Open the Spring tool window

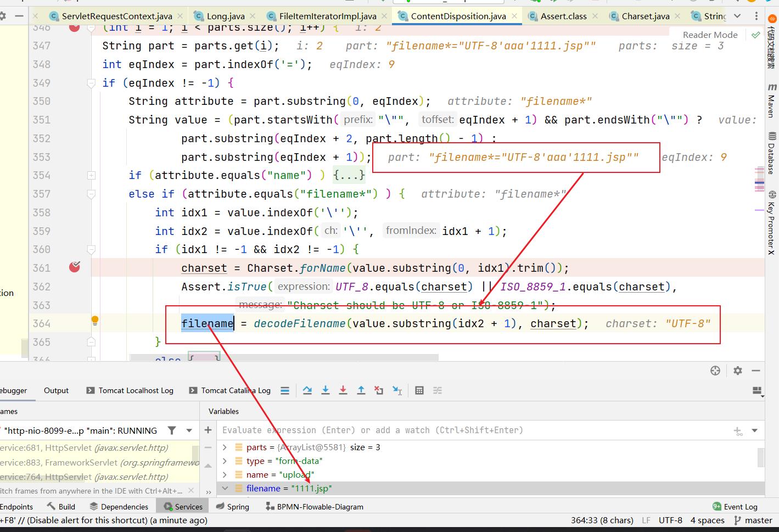tap(233, 507)
